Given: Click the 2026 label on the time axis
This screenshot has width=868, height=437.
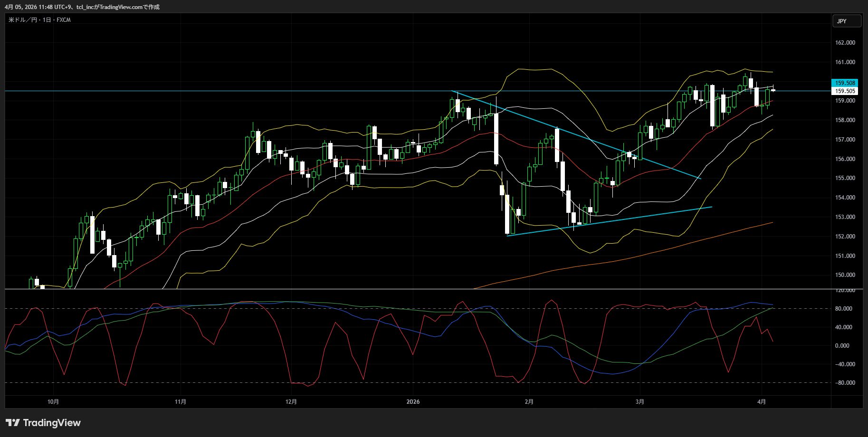Looking at the screenshot, I should click(x=413, y=402).
